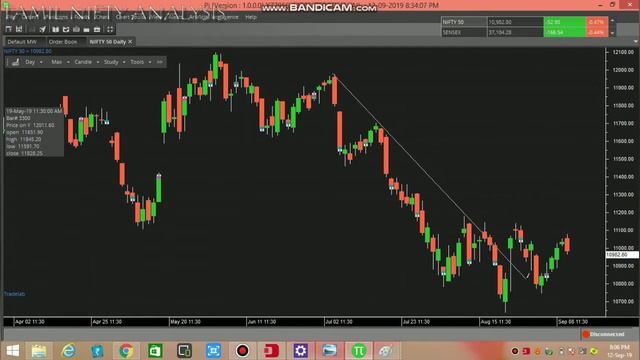Click the Disconnected status indicator
This screenshot has width=640, height=360.
point(603,334)
